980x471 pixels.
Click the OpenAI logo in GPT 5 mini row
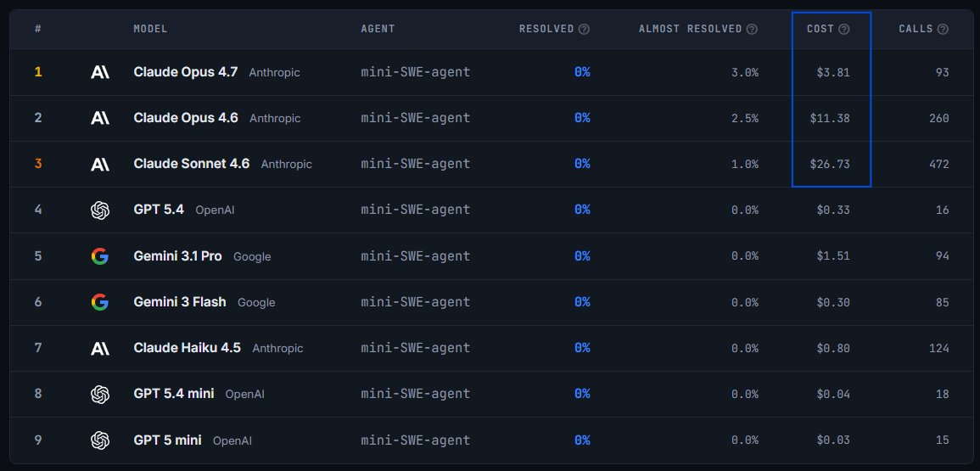click(x=100, y=440)
